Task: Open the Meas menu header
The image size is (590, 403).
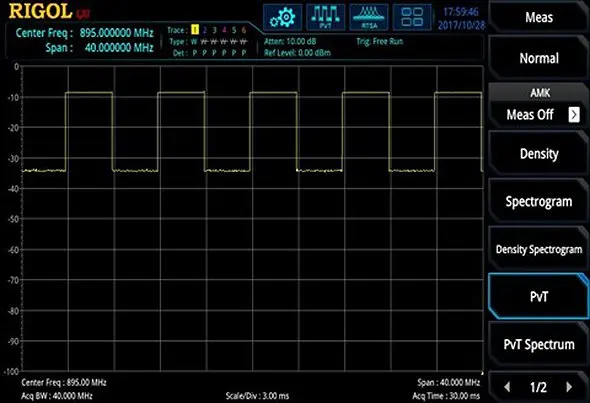Action: tap(539, 17)
